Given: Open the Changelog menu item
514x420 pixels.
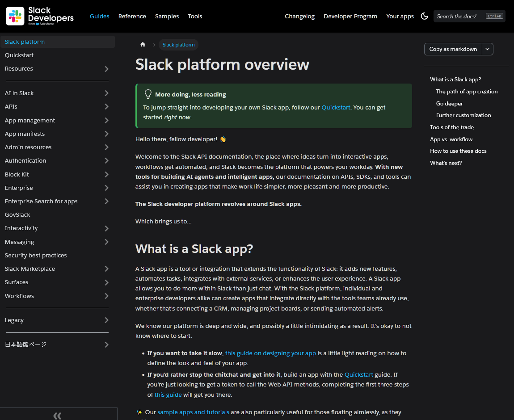Looking at the screenshot, I should [x=299, y=16].
